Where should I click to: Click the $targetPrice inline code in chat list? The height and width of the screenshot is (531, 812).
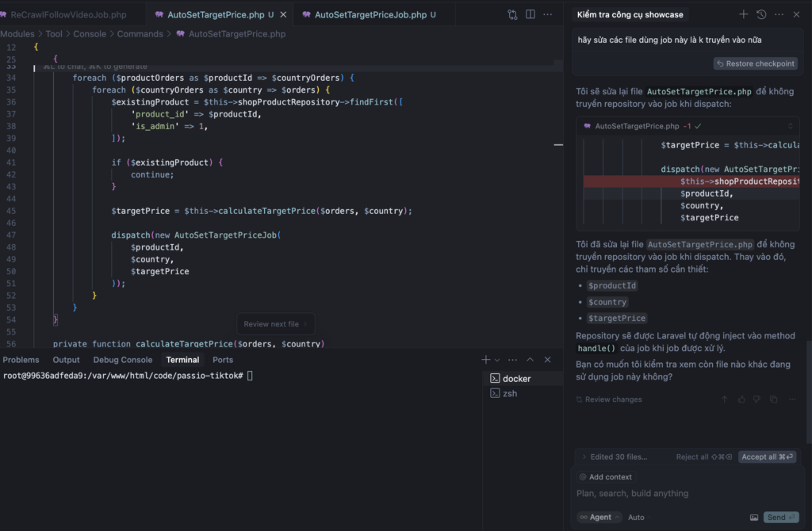[616, 319]
